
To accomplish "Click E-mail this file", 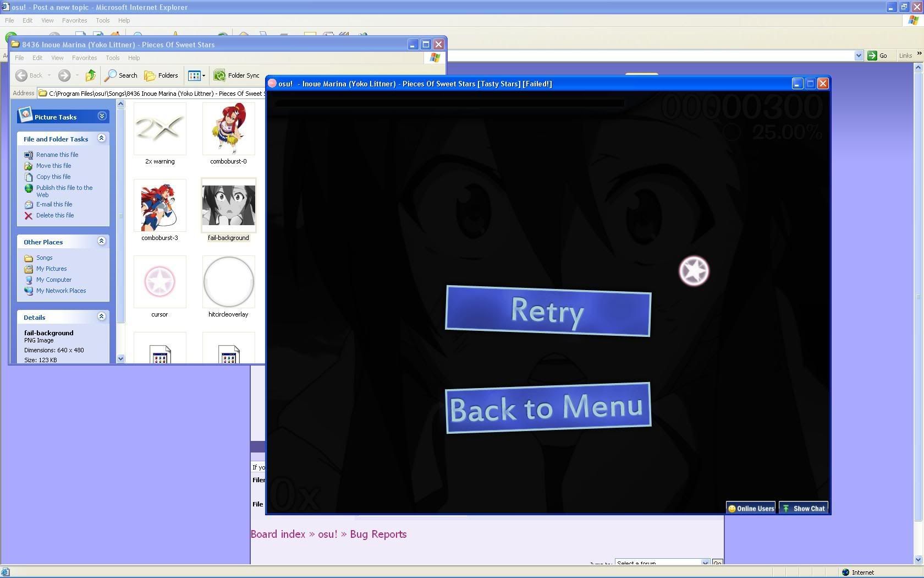I will click(54, 204).
